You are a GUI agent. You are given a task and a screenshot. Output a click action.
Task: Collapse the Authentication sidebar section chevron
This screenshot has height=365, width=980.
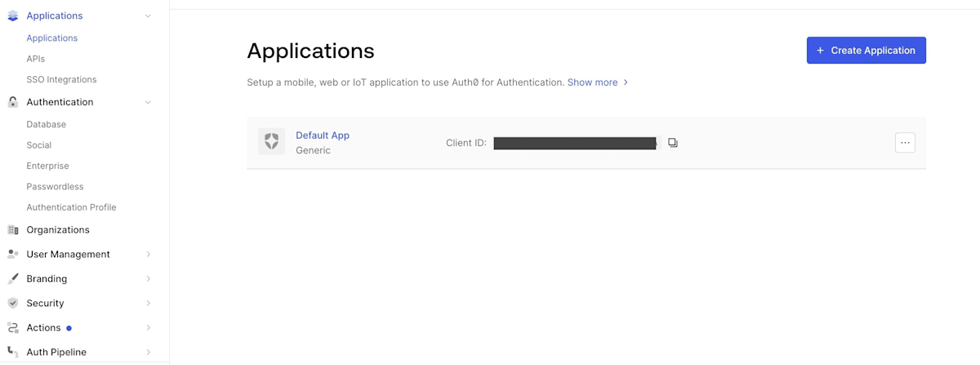coord(148,102)
